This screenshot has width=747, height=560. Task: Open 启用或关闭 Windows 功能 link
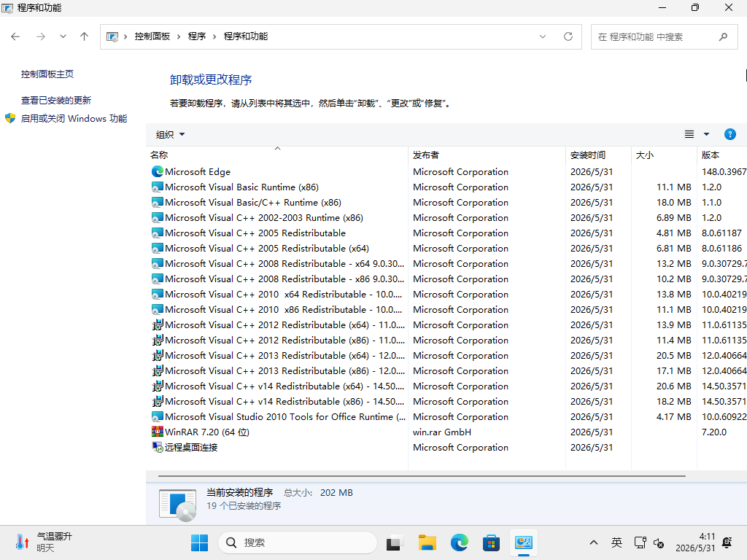click(74, 119)
